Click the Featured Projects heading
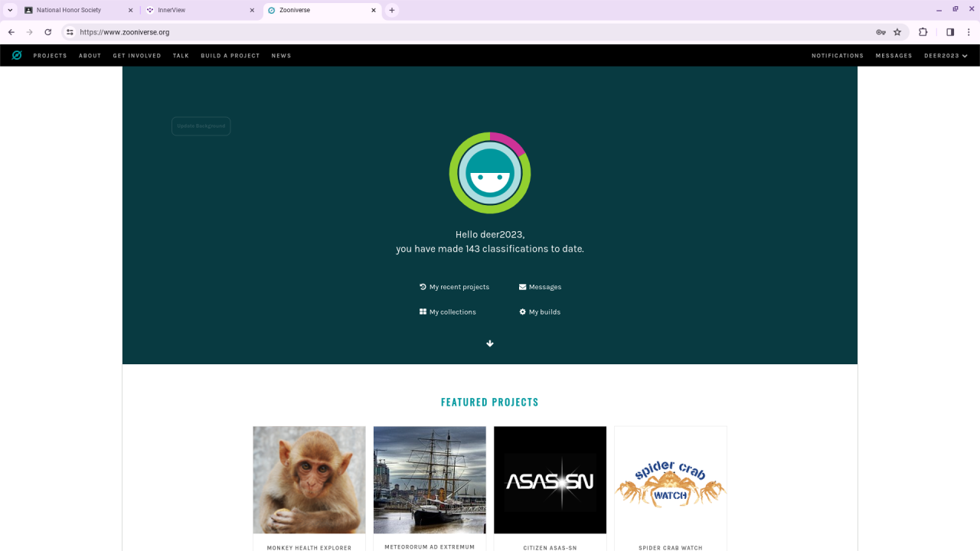 pyautogui.click(x=490, y=403)
